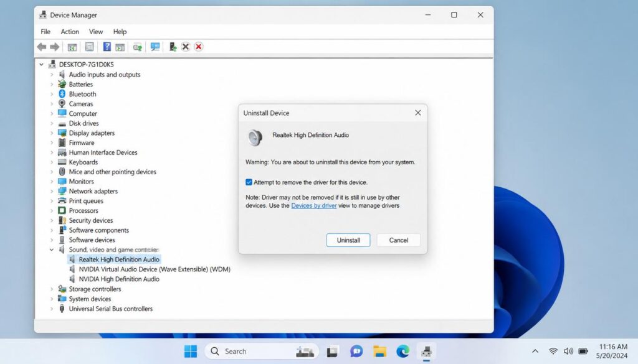Click the Back arrow in Device Manager toolbar
The image size is (638, 364).
(42, 47)
